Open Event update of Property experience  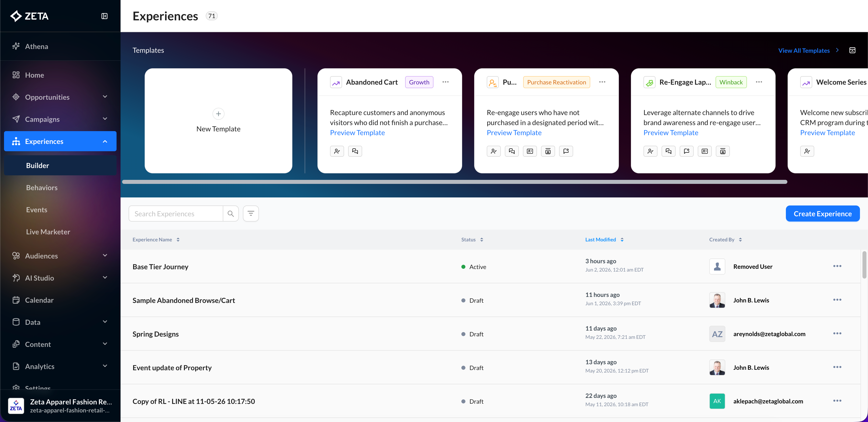(x=172, y=367)
